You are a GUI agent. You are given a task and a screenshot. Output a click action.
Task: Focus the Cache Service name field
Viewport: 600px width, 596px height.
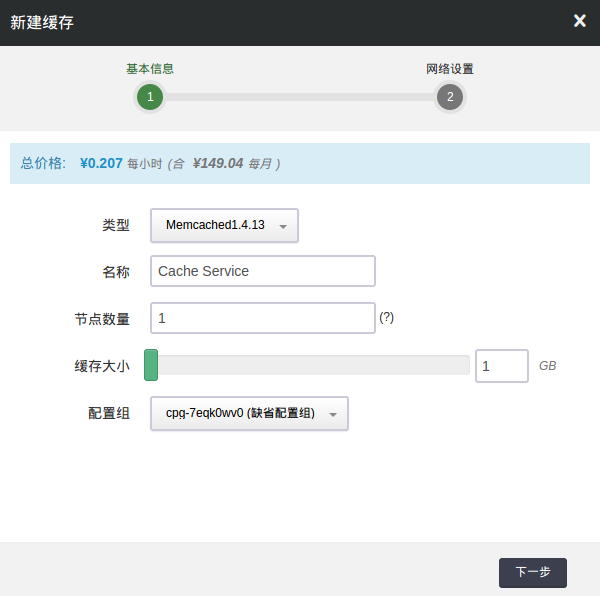262,271
